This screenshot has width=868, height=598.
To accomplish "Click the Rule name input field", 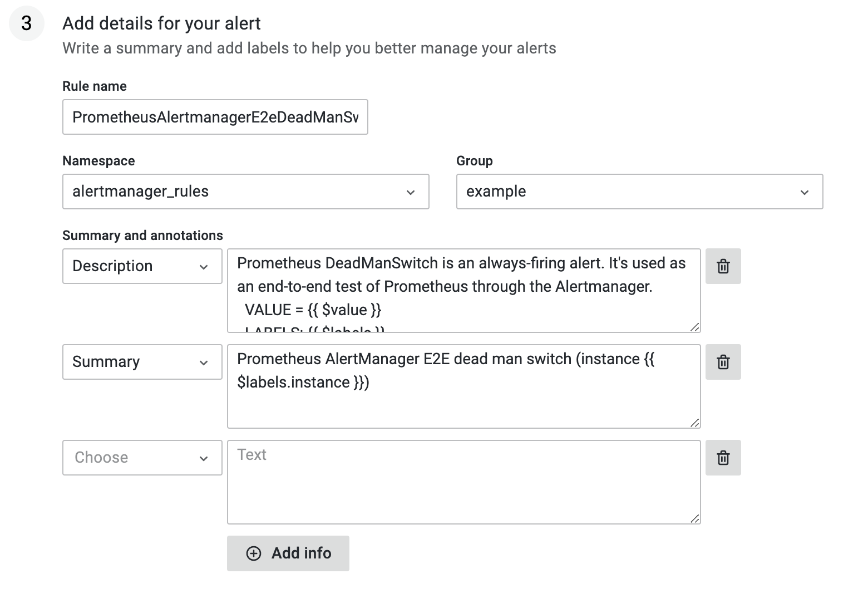I will tap(215, 117).
